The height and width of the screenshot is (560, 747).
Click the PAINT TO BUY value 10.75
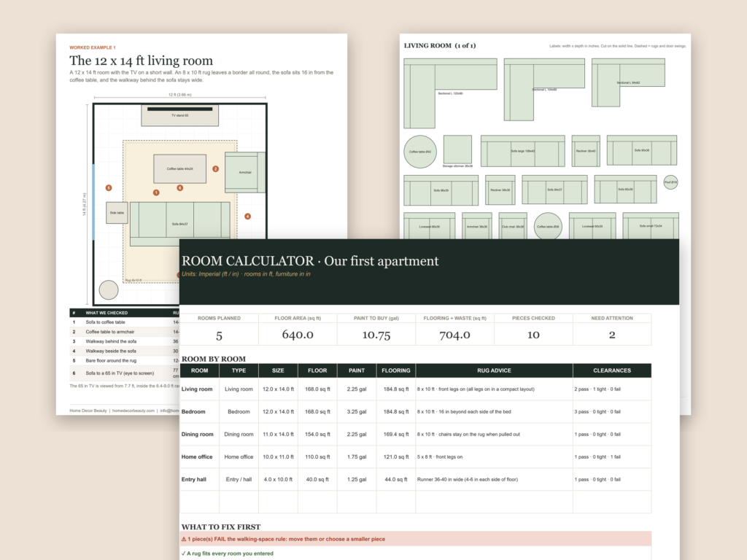point(376,335)
